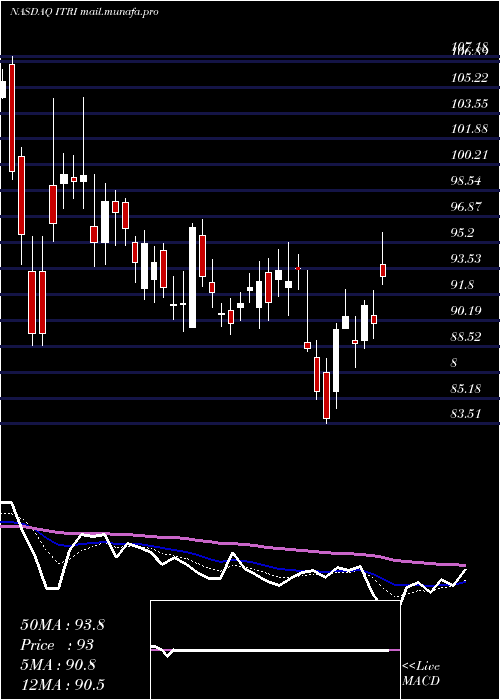Click the 85.18 price level label
500x700 pixels.
click(466, 388)
